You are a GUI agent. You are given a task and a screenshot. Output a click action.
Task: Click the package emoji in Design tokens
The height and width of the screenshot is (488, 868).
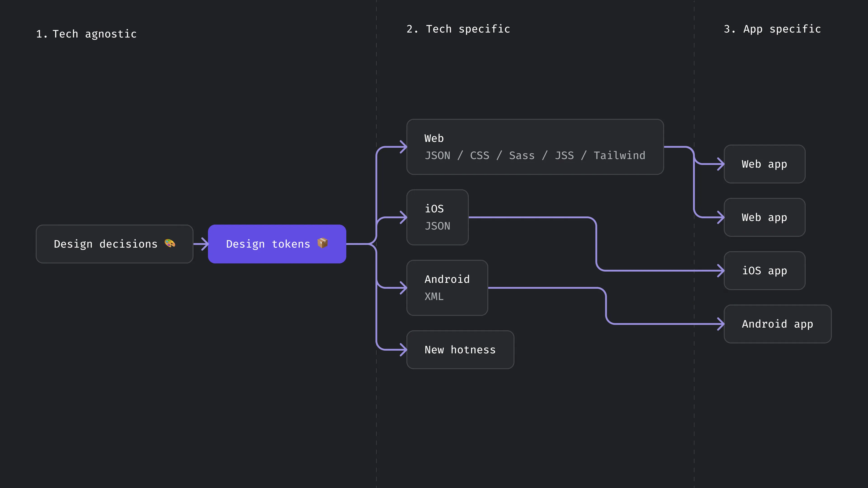tap(323, 243)
